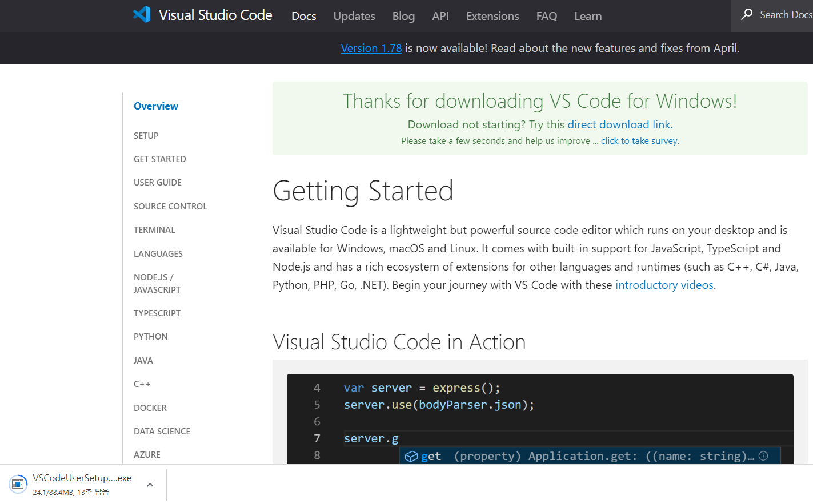Image resolution: width=813 pixels, height=504 pixels.
Task: Open the FAQ navigation item
Action: [547, 16]
